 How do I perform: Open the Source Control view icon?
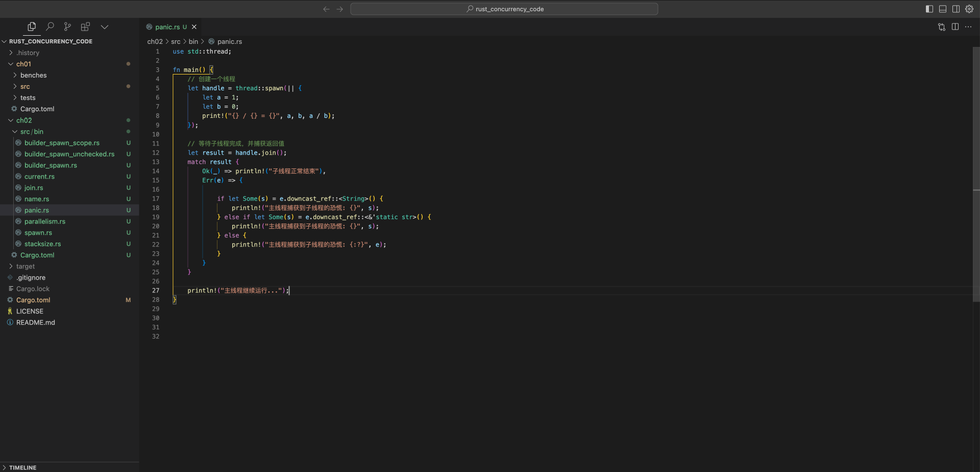67,27
